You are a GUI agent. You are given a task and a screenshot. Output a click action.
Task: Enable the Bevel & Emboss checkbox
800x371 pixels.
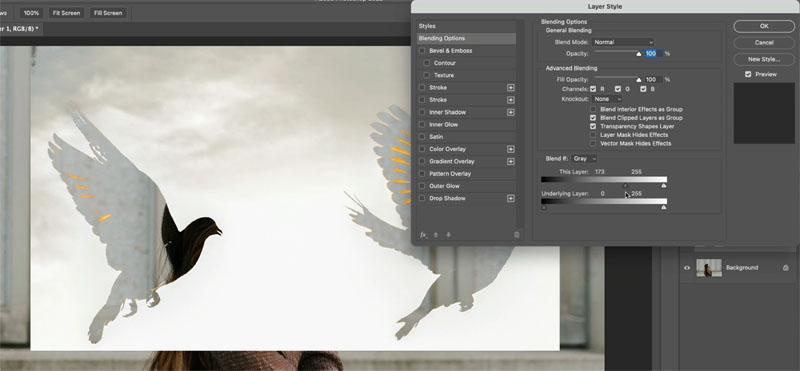(422, 51)
